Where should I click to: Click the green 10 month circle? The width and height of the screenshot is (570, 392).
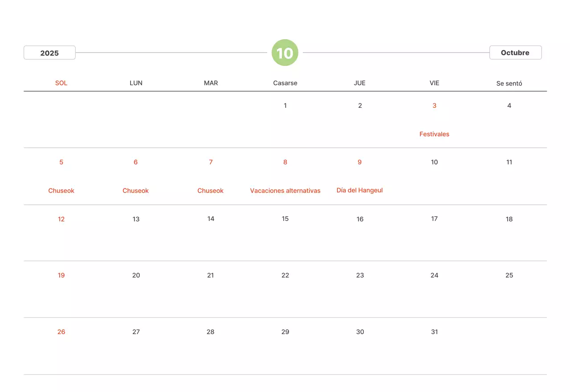pos(285,53)
